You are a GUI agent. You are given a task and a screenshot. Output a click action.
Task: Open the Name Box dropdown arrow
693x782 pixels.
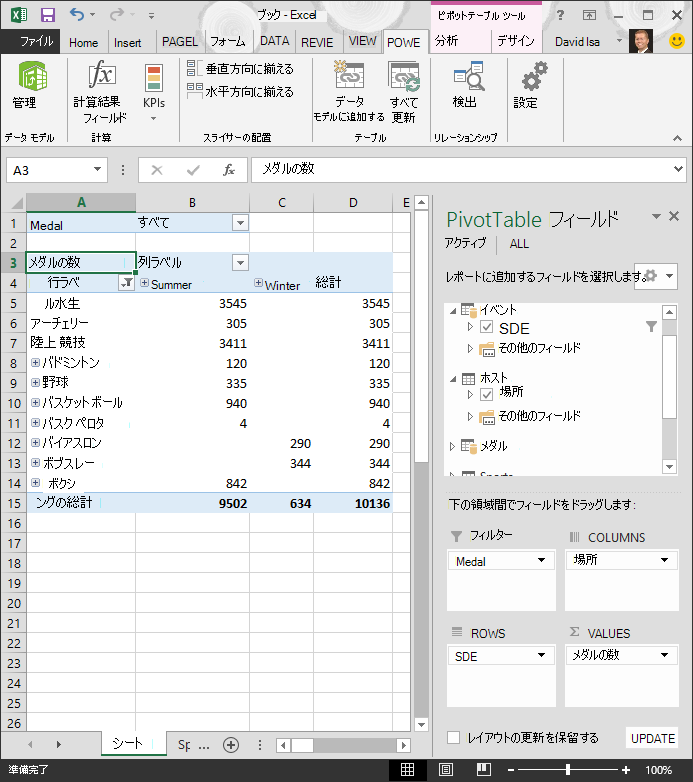pos(97,170)
